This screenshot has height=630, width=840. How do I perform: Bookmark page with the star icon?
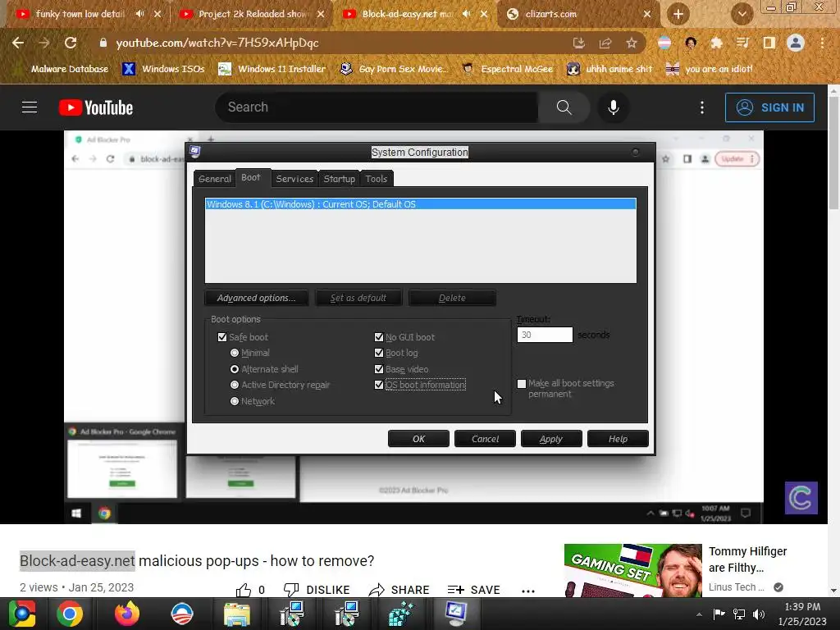click(x=632, y=43)
